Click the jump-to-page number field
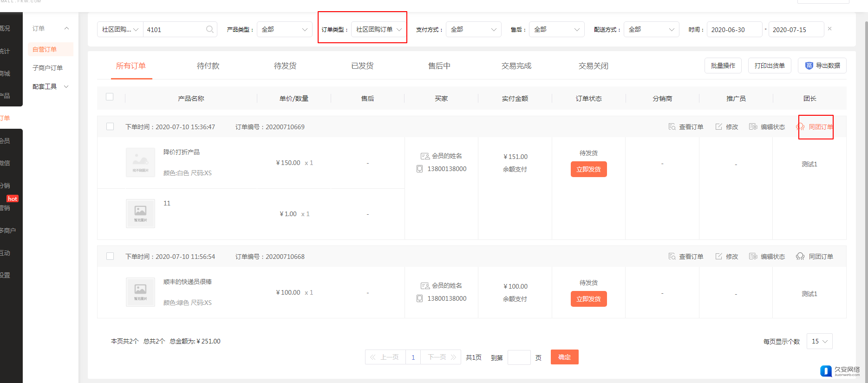868x383 pixels. (519, 357)
